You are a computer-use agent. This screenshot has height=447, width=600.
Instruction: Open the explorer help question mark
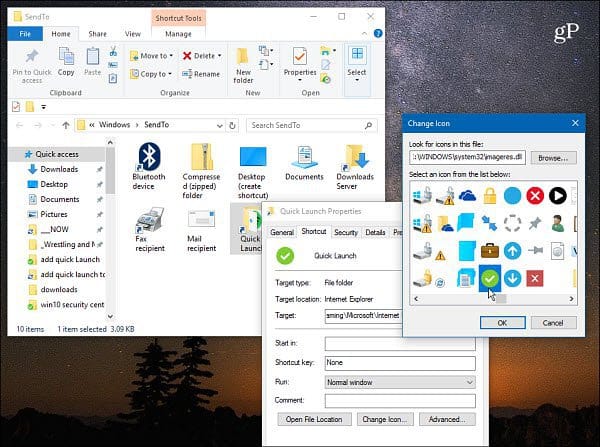click(x=378, y=34)
